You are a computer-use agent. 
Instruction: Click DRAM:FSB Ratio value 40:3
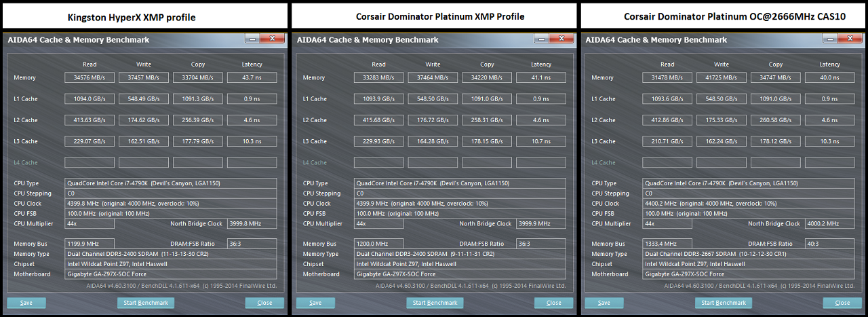tap(830, 244)
